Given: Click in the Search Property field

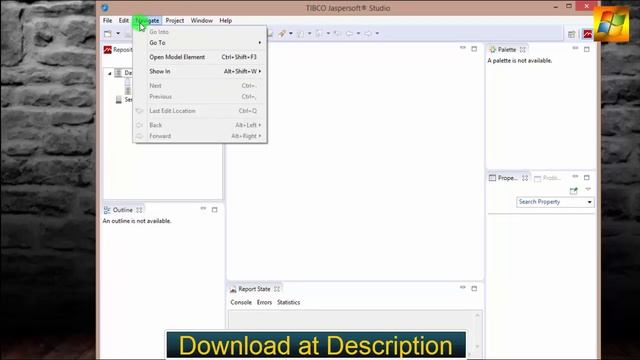Looking at the screenshot, I should tap(551, 202).
